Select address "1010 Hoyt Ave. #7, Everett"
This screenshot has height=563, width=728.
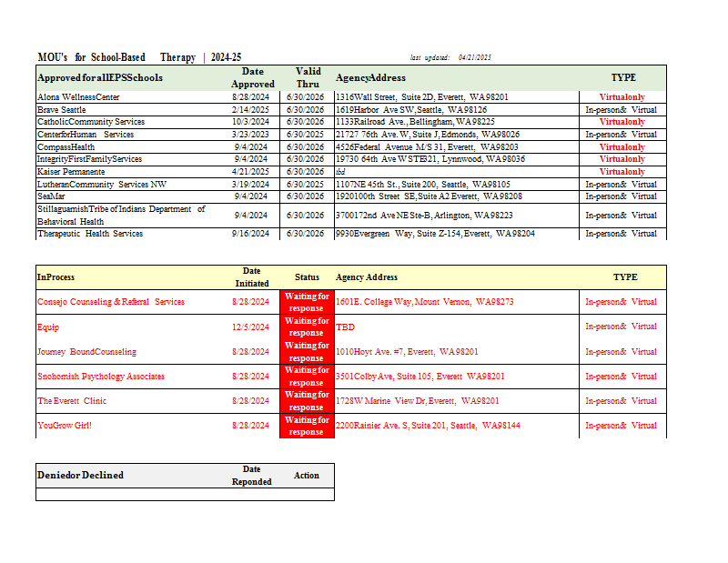(x=407, y=351)
